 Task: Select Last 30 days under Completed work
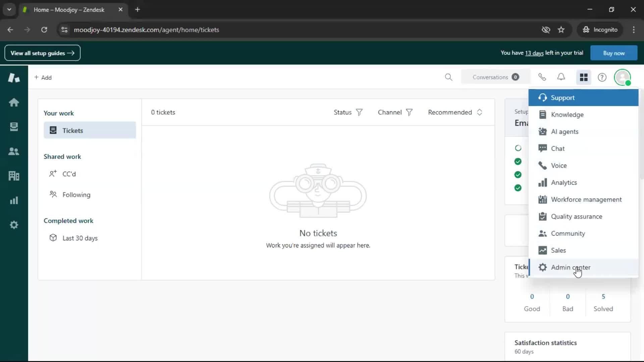click(90, 238)
